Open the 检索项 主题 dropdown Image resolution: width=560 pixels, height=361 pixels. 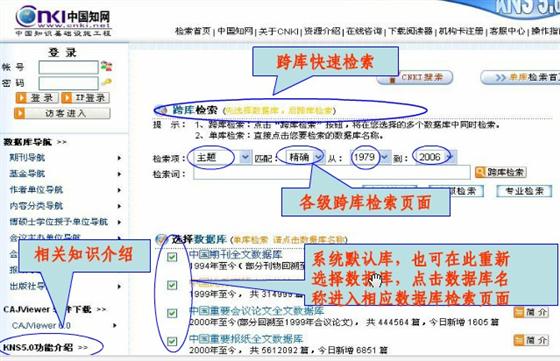pyautogui.click(x=245, y=157)
